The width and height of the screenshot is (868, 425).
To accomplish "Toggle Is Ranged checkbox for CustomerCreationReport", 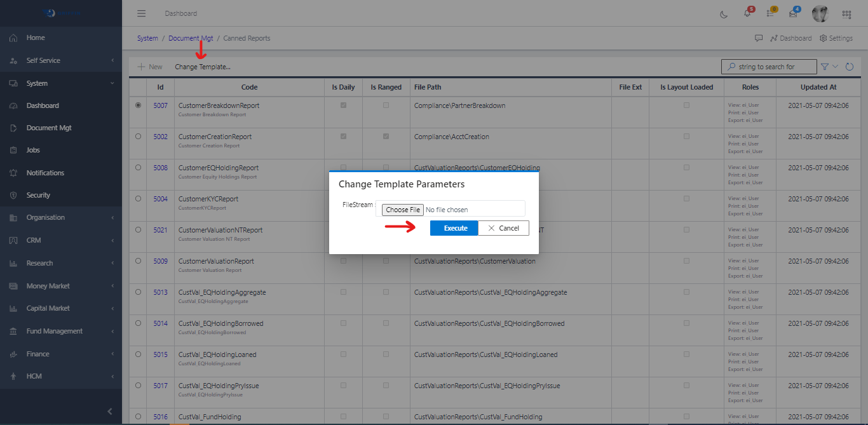I will coord(386,137).
